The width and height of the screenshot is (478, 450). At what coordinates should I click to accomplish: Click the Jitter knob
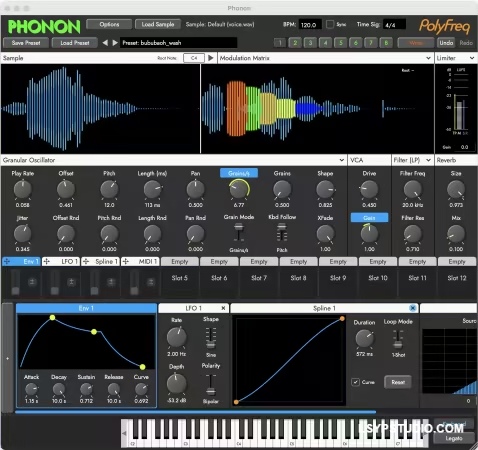(x=22, y=234)
